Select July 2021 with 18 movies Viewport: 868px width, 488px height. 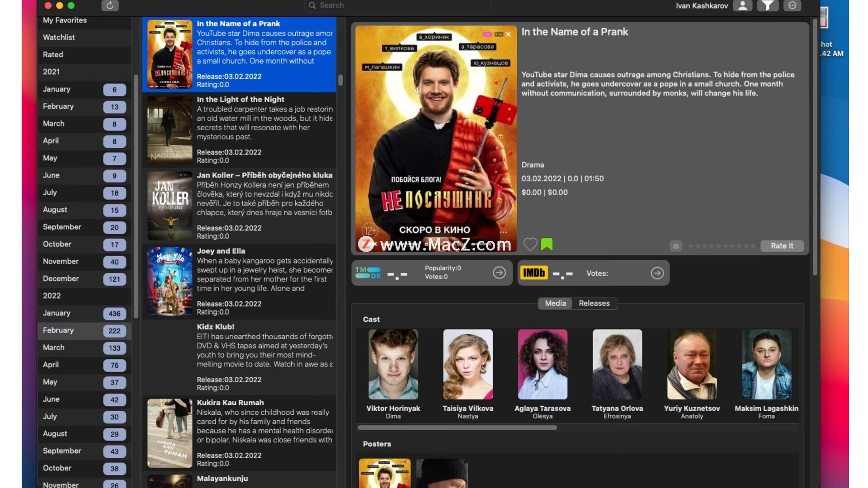84,192
